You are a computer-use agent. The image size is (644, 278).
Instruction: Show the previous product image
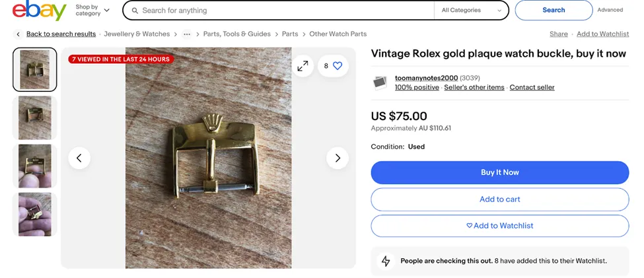point(79,158)
